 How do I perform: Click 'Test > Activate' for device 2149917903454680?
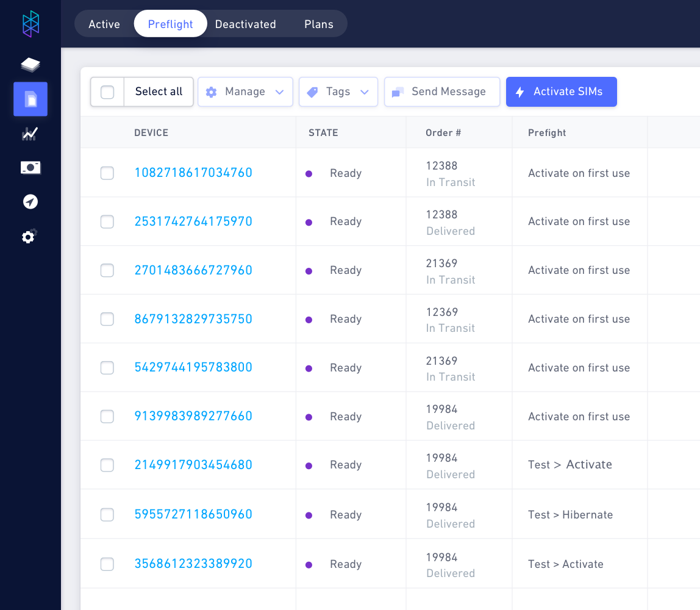click(570, 464)
